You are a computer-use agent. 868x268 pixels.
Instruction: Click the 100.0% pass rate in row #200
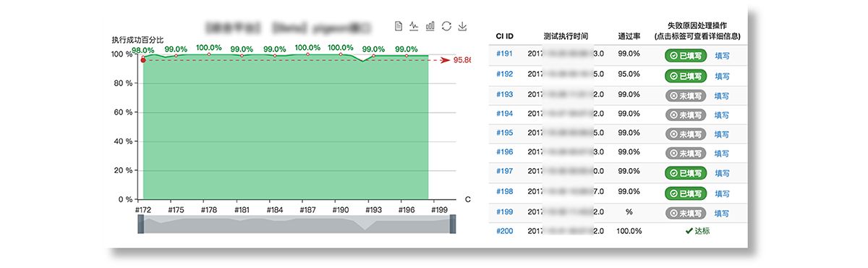coord(629,231)
